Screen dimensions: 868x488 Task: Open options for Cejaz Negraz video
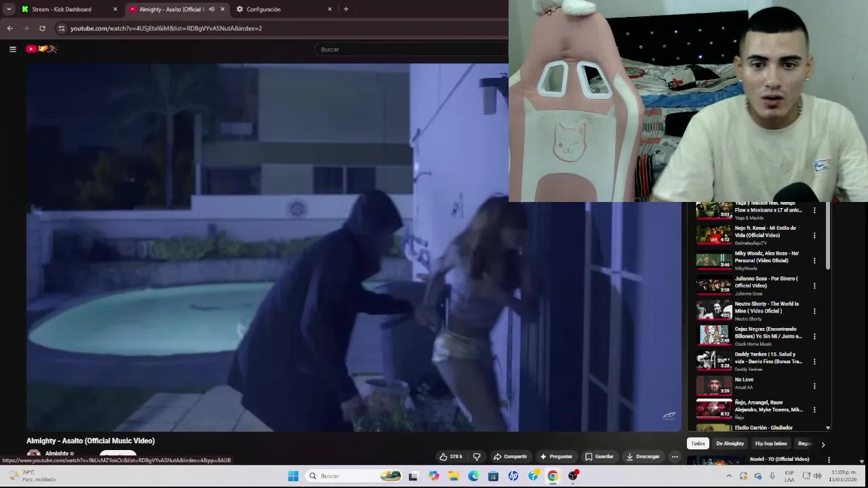814,336
